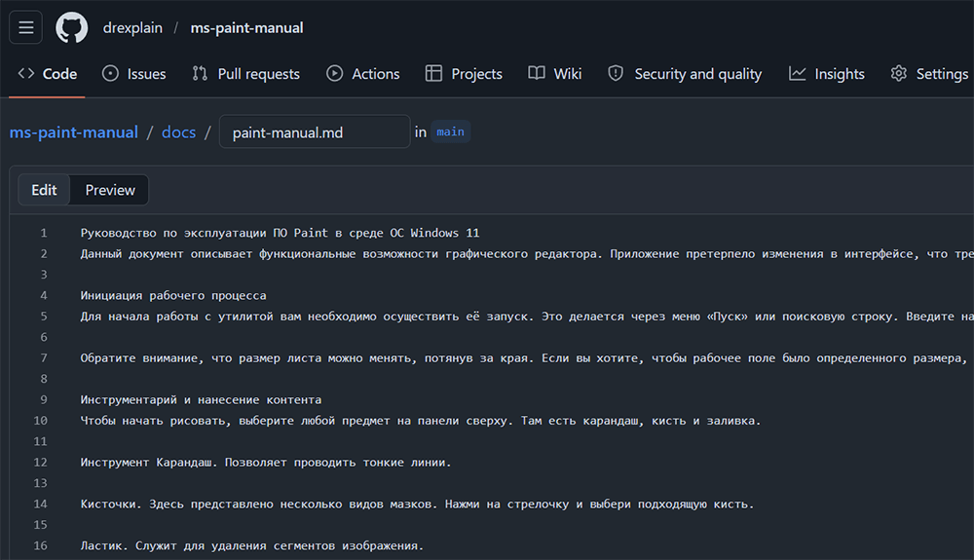Select the Edit view toggle

pyautogui.click(x=44, y=190)
